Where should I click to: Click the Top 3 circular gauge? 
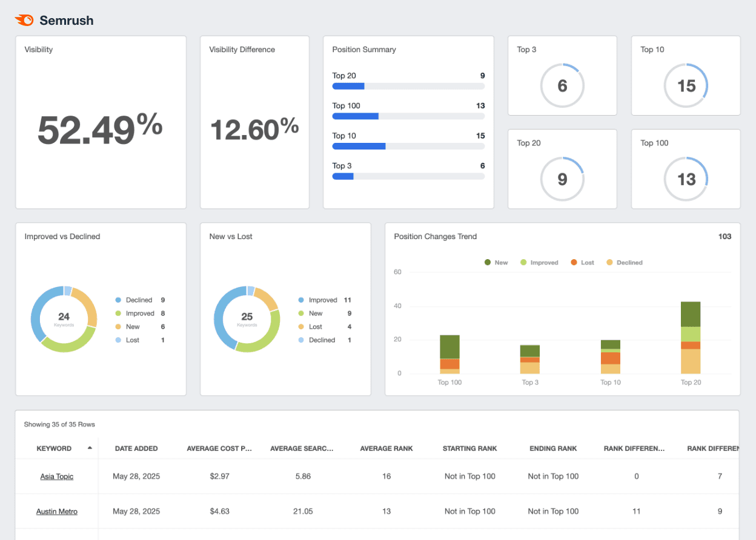pos(562,86)
